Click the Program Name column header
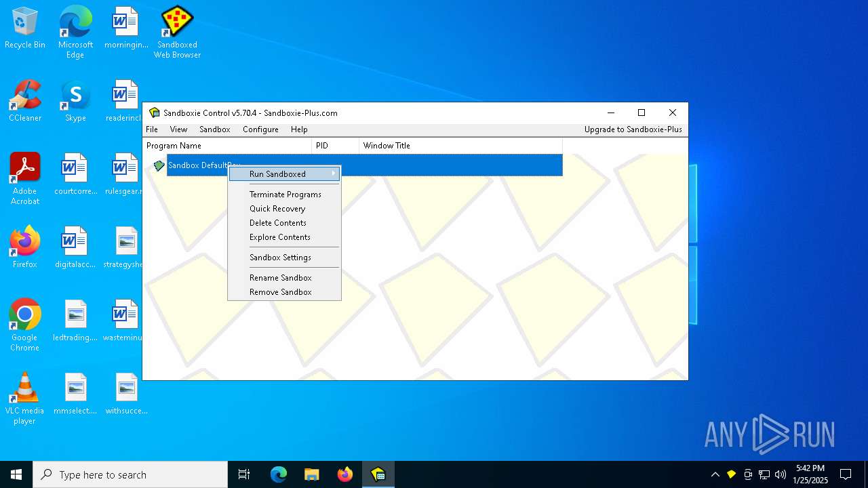 point(227,146)
